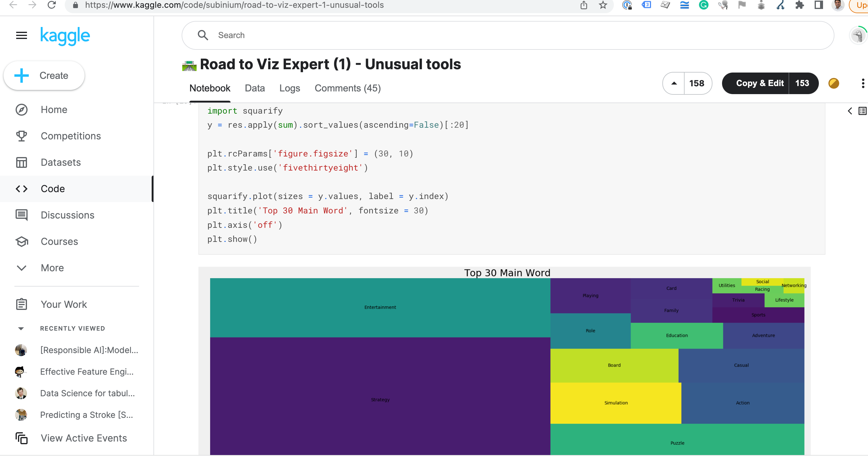Image resolution: width=868 pixels, height=458 pixels.
Task: Go to Discussions in the sidebar
Action: tap(67, 215)
